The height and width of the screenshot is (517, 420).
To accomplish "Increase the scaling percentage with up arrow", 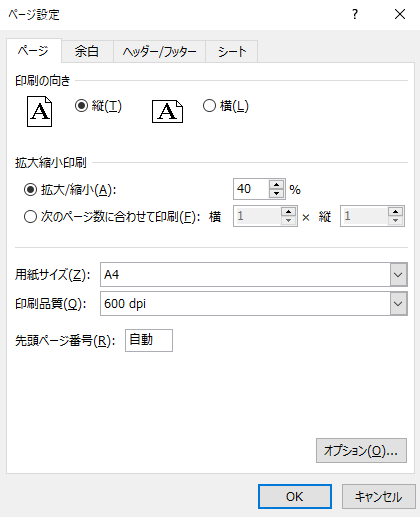I will click(276, 185).
